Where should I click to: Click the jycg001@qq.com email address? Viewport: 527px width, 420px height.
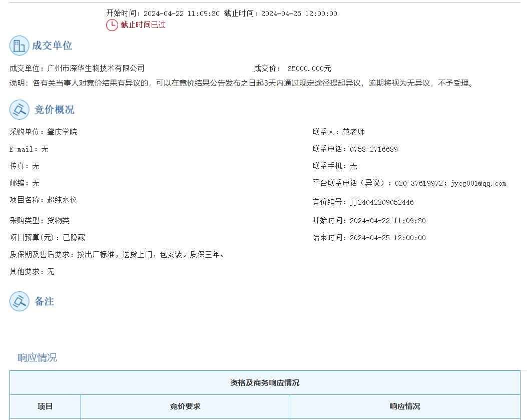pyautogui.click(x=478, y=183)
